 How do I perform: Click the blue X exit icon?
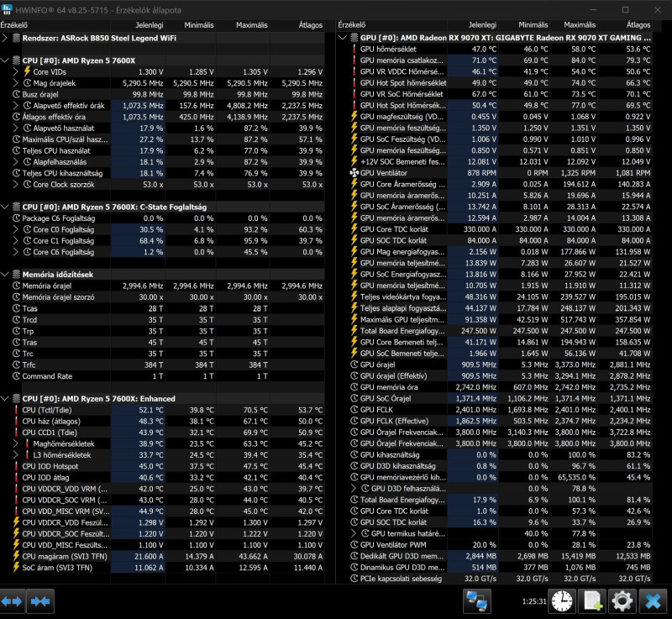click(653, 601)
